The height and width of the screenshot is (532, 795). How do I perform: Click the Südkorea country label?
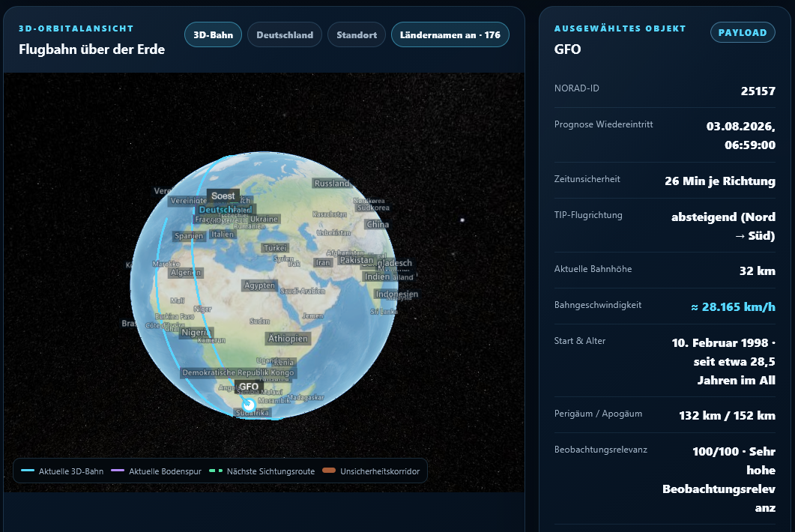click(373, 208)
